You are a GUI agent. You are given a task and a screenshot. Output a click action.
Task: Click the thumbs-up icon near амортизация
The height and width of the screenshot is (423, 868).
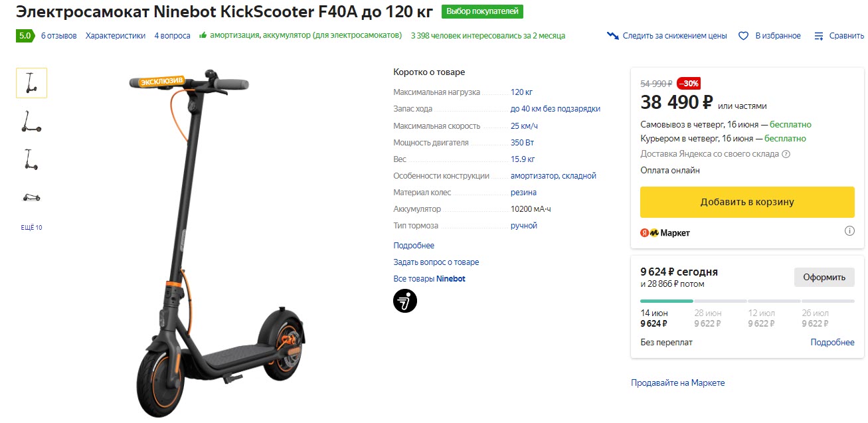point(203,36)
